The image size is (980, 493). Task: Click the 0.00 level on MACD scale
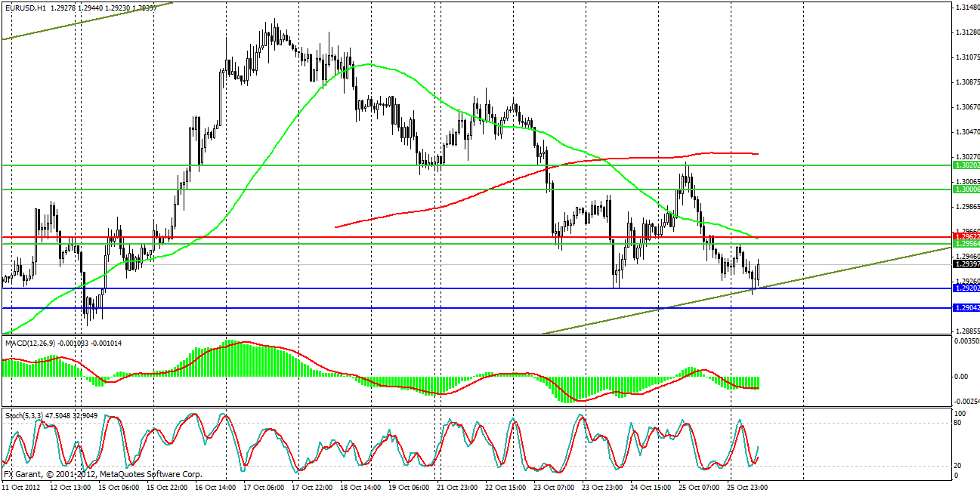(x=962, y=376)
